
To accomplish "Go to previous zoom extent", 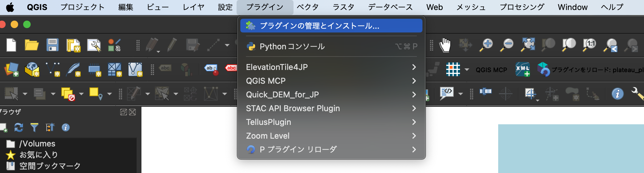I will 610,45.
